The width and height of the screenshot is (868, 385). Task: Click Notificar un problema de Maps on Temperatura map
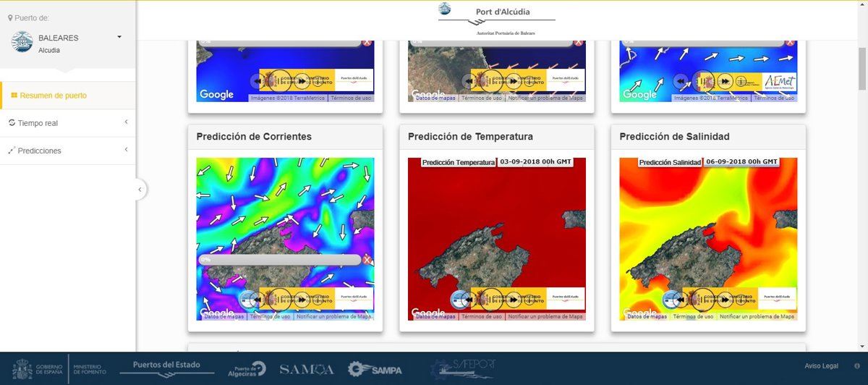545,316
